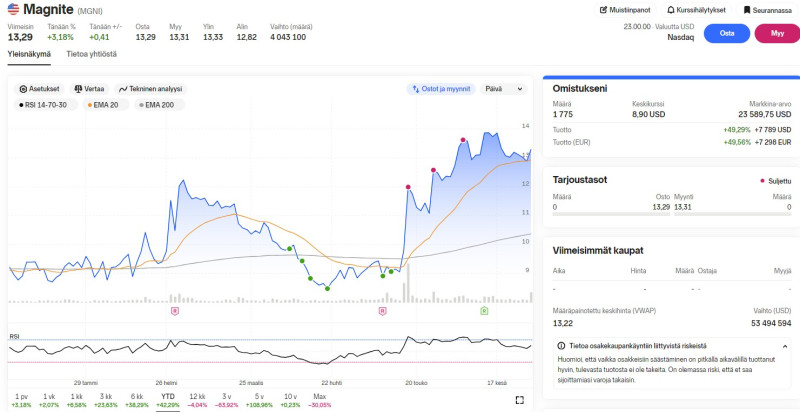Select 3 v time range
Image resolution: width=800 pixels, height=412 pixels.
coord(227,400)
